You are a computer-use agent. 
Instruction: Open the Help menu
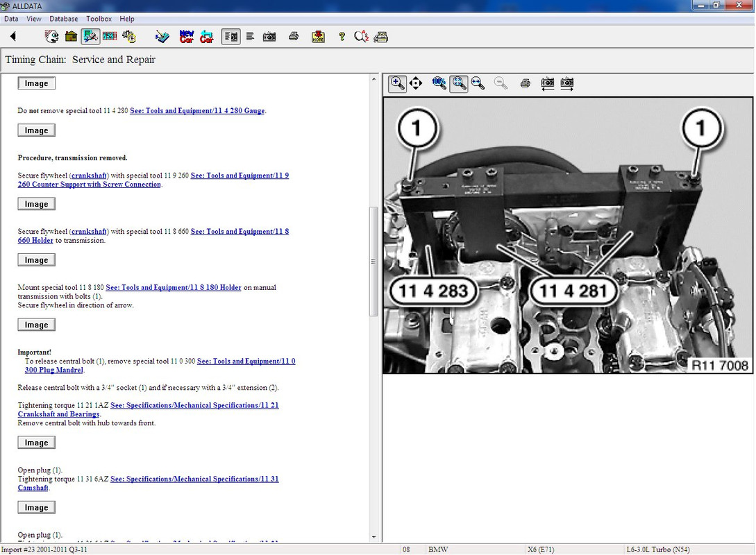(x=127, y=19)
